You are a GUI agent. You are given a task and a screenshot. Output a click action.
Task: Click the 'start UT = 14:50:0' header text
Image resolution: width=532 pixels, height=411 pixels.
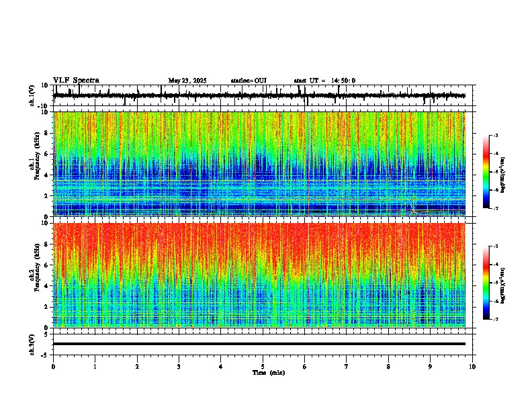(x=324, y=81)
